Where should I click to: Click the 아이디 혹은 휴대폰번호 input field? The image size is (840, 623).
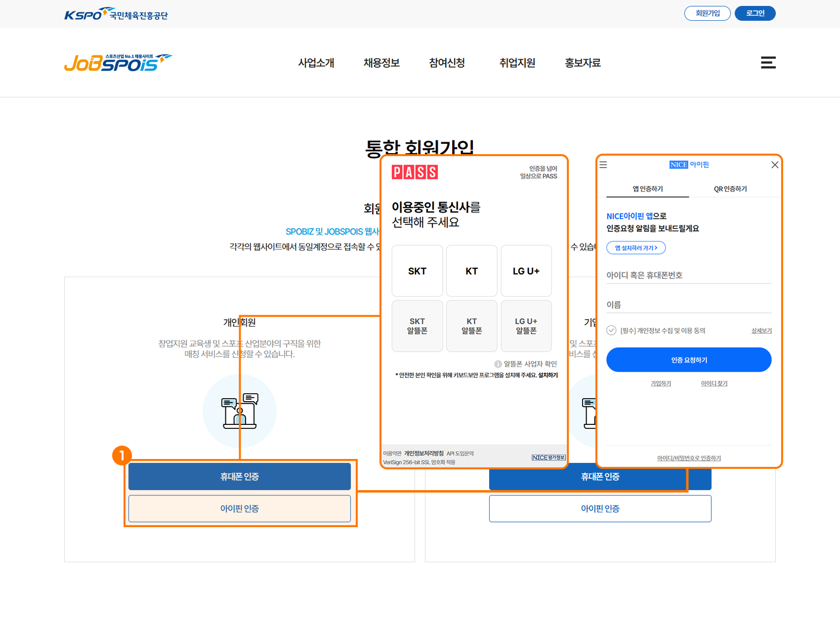(688, 275)
